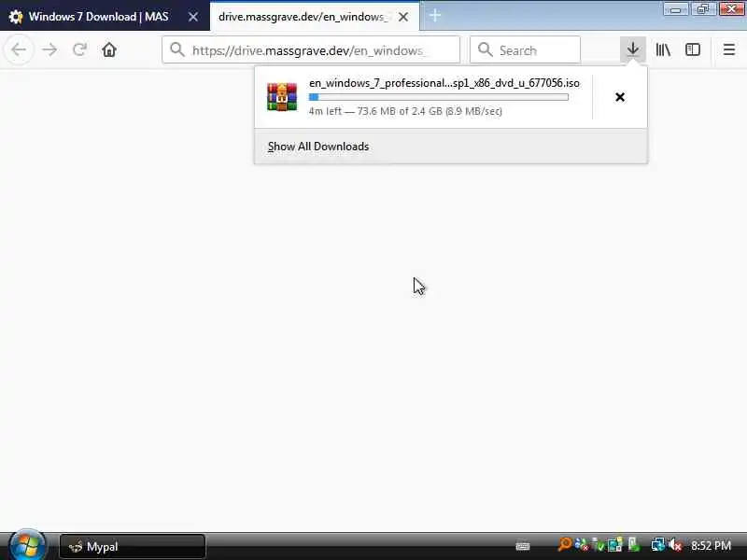The width and height of the screenshot is (747, 560).
Task: Click the WinRAR icon of the downloading ISO
Action: (282, 97)
